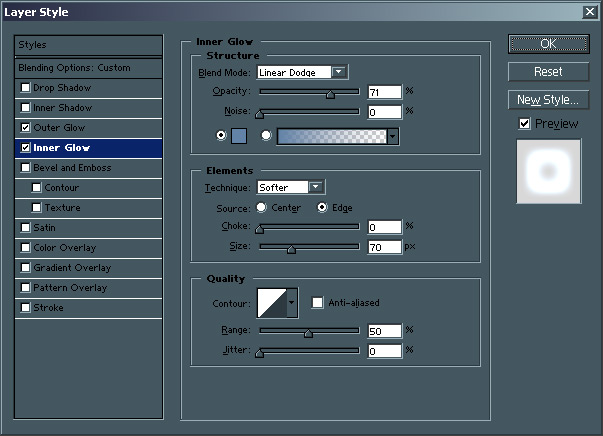The image size is (603, 436).
Task: Enable the Drop Shadow checkbox
Action: 25,88
